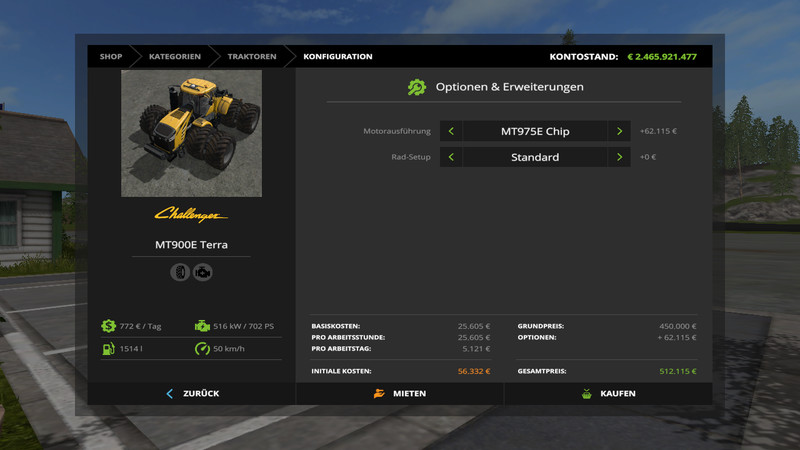Click the MT975E Chip engine value field
The height and width of the screenshot is (450, 800).
click(535, 131)
